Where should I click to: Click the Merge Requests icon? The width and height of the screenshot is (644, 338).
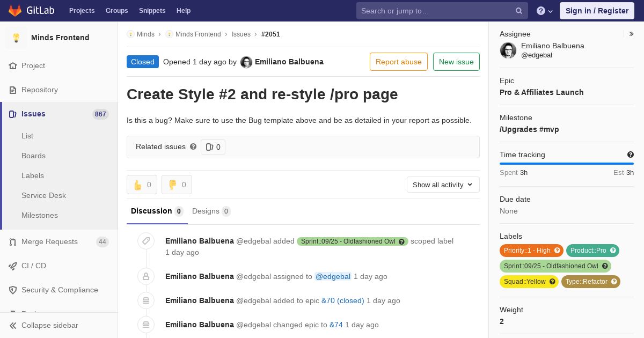coord(13,241)
